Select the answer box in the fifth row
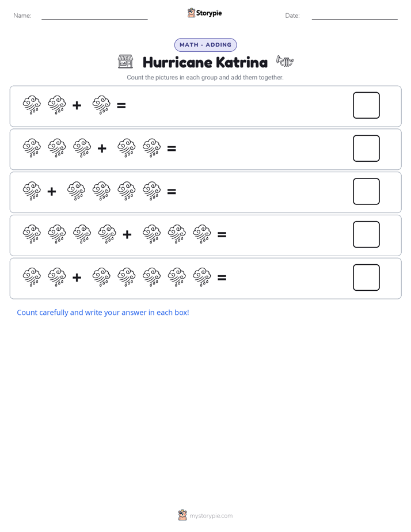The width and height of the screenshot is (411, 532). 366,278
